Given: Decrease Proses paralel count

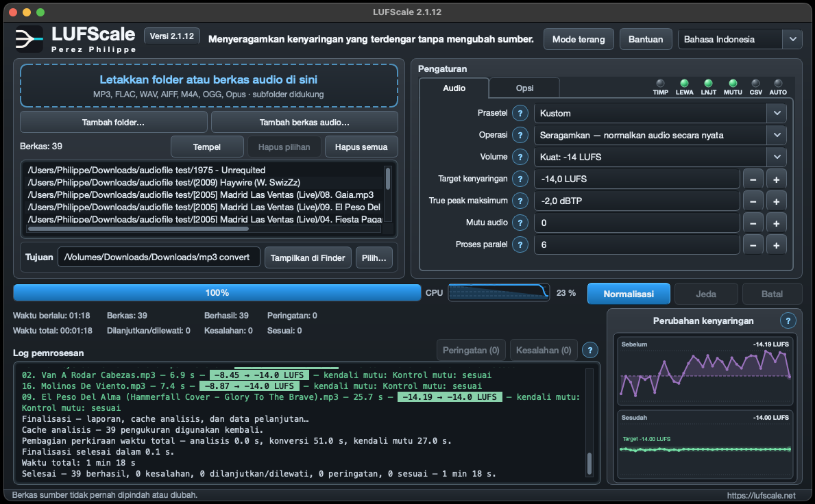Looking at the screenshot, I should pyautogui.click(x=753, y=244).
